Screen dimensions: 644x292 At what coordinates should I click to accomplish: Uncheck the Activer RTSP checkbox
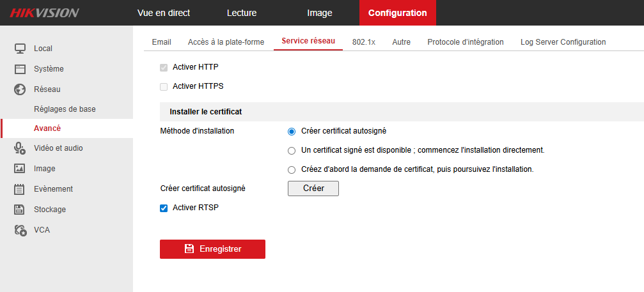164,208
